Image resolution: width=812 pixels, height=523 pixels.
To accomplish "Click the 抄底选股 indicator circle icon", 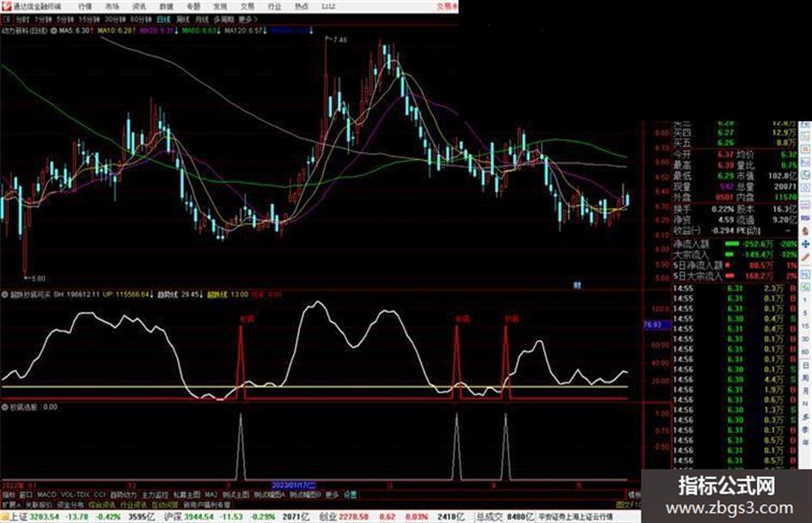I will coord(5,407).
